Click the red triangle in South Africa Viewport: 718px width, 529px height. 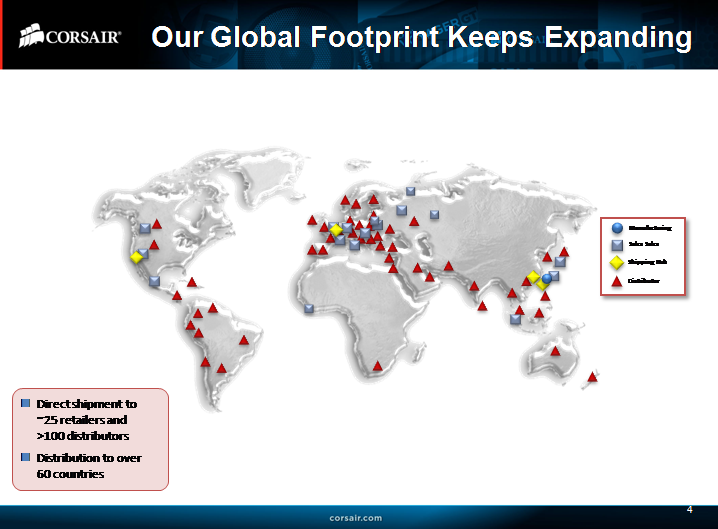pyautogui.click(x=377, y=365)
